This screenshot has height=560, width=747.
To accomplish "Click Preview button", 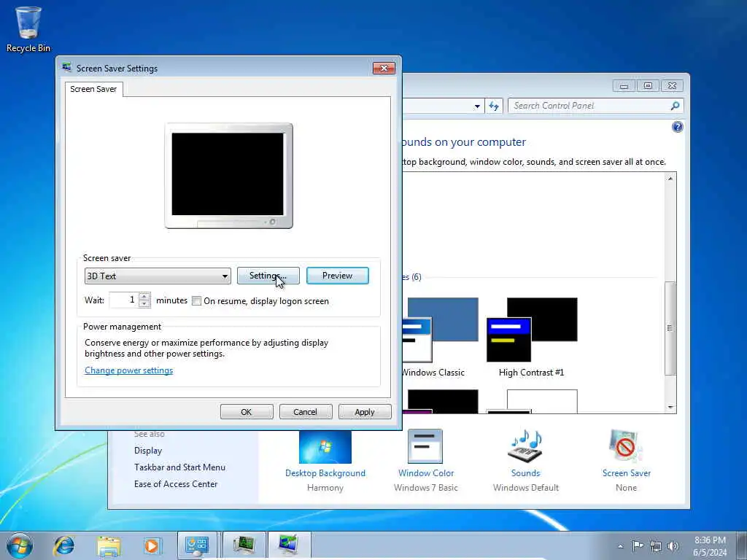I will pyautogui.click(x=337, y=276).
